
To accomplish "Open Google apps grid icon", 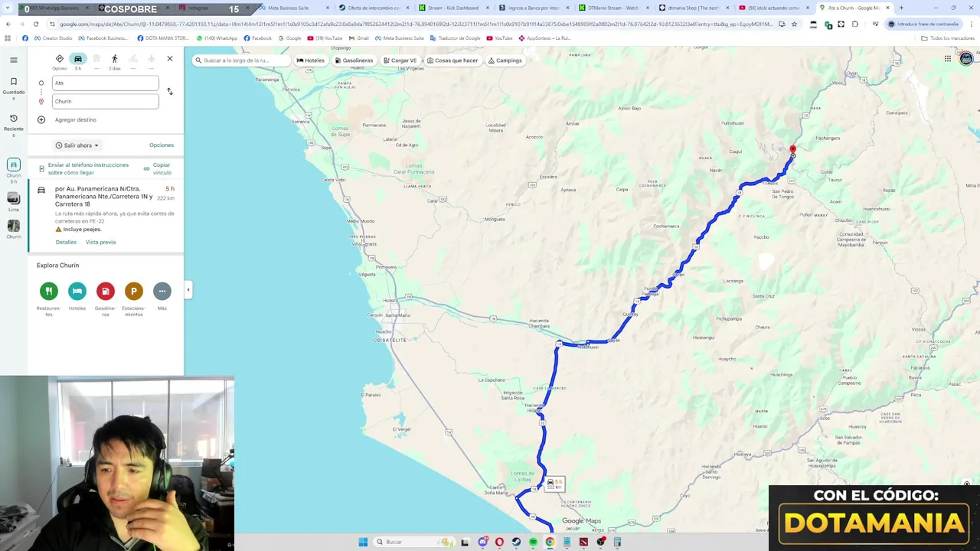I will pos(947,59).
